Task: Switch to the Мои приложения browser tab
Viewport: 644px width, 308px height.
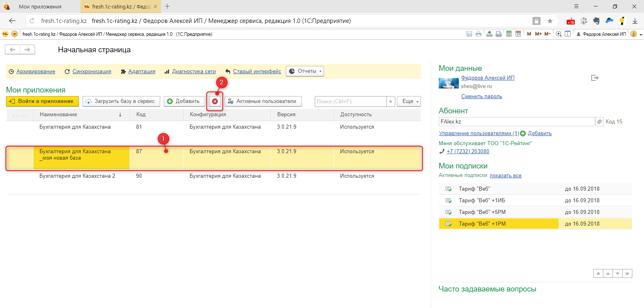Action: (x=40, y=6)
